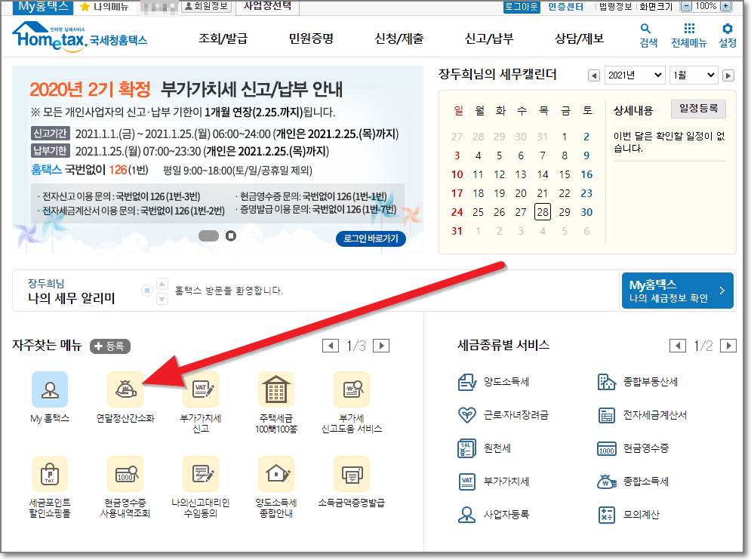Screen dimensions: 751x560
Task: Open the year dropdown showing 2021년
Action: 635,75
